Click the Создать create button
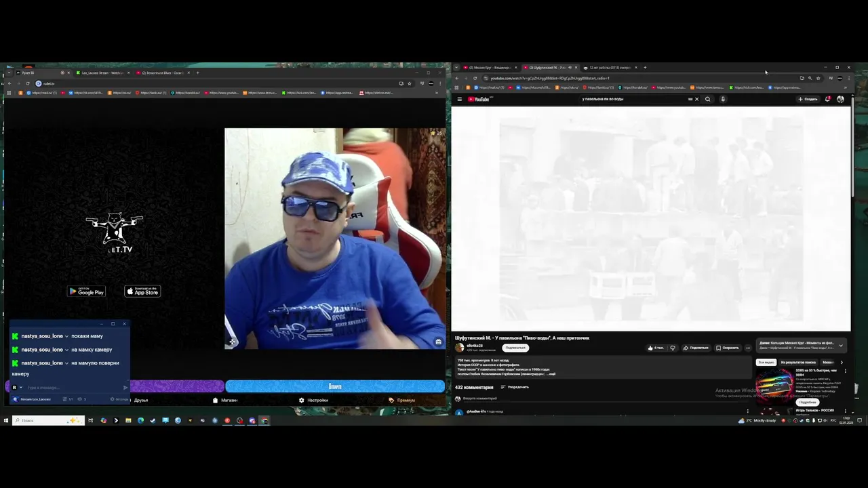This screenshot has width=868, height=488. [x=808, y=99]
